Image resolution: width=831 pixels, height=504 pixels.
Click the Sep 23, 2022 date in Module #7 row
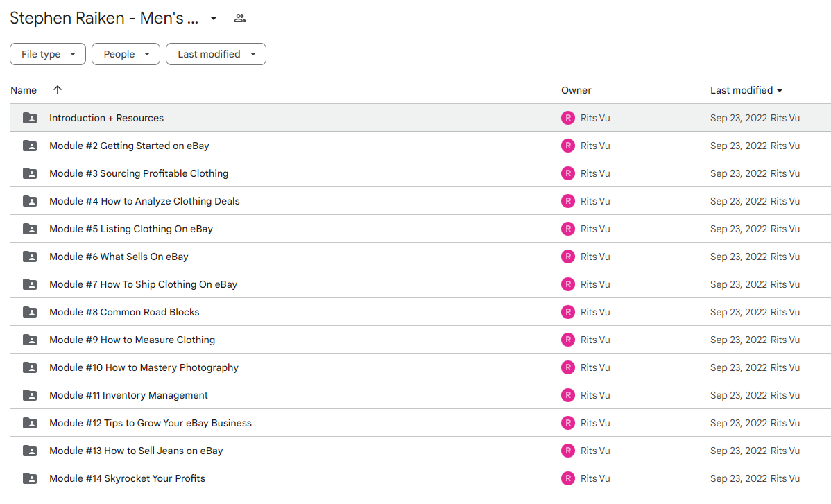pyautogui.click(x=739, y=284)
